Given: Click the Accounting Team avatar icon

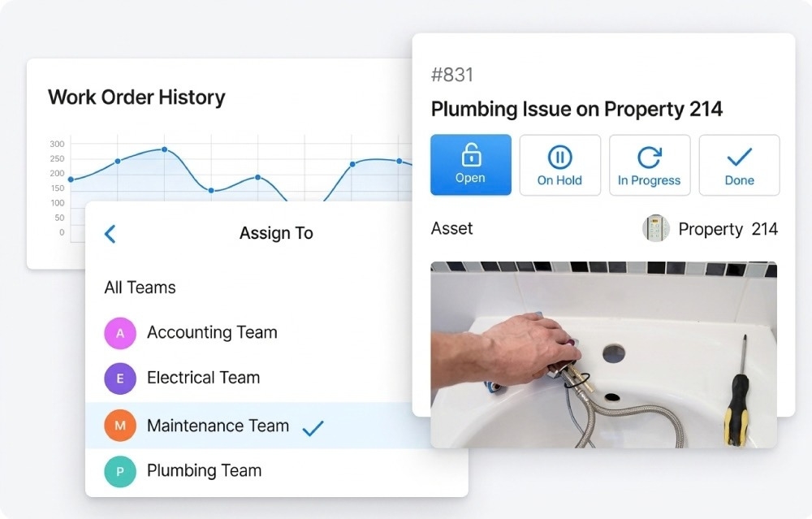Looking at the screenshot, I should 120,333.
